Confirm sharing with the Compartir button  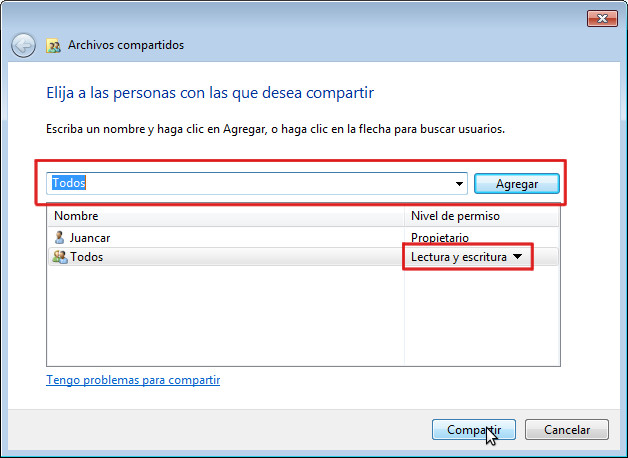pos(474,430)
